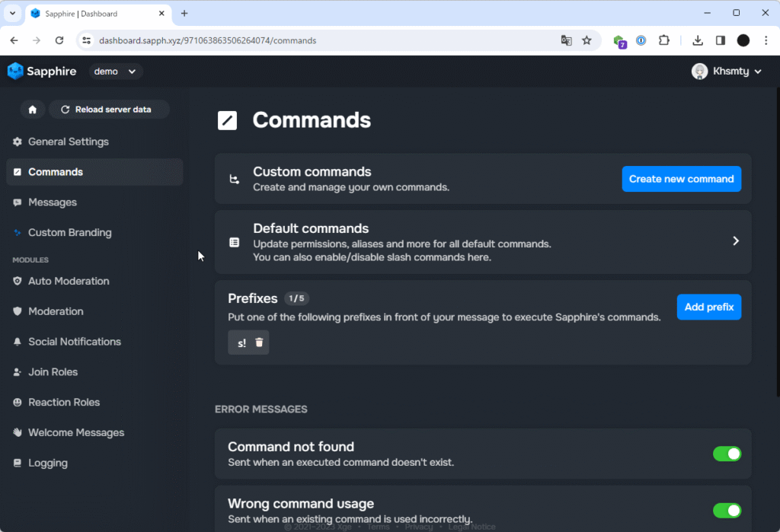Disable the Command not found toggle
This screenshot has height=532, width=780.
point(727,454)
